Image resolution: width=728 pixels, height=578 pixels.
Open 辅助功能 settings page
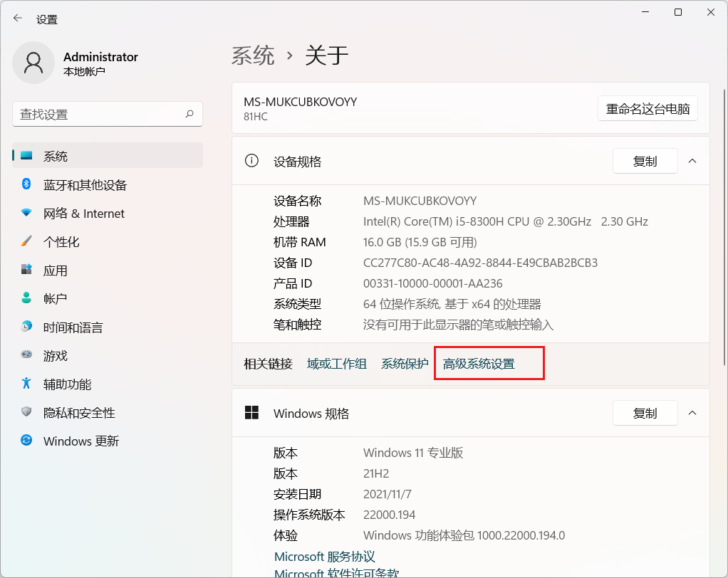point(108,384)
